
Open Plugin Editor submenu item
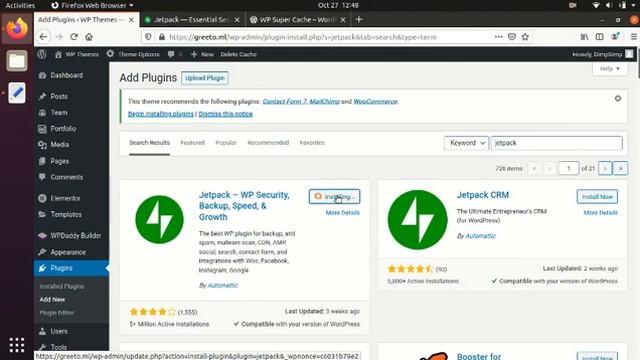coord(57,313)
